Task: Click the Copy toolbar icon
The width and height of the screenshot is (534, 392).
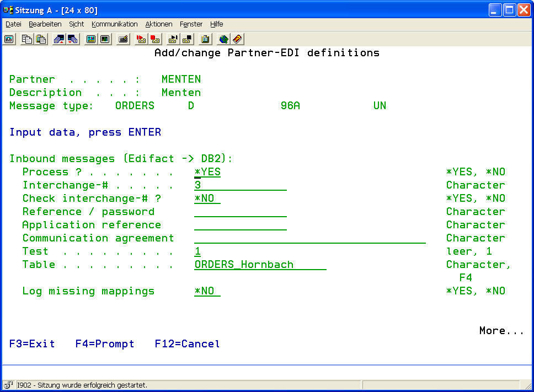Action: click(x=27, y=39)
